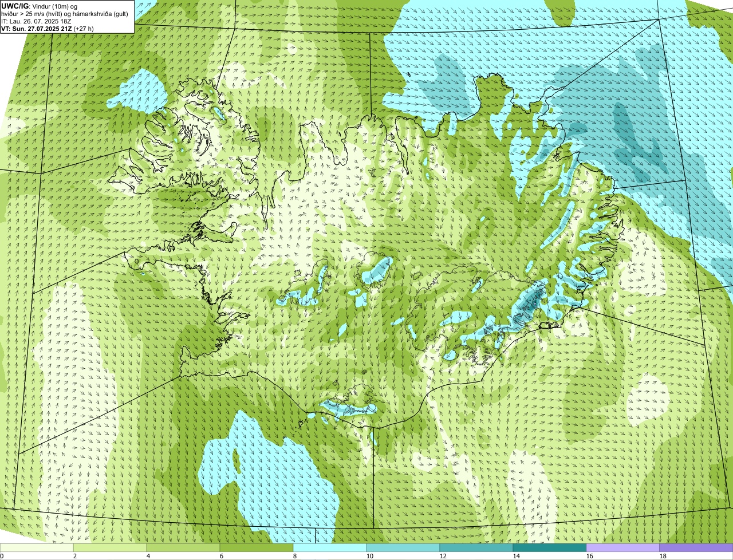
Task: Click the "2" color scale label
Action: [x=75, y=556]
